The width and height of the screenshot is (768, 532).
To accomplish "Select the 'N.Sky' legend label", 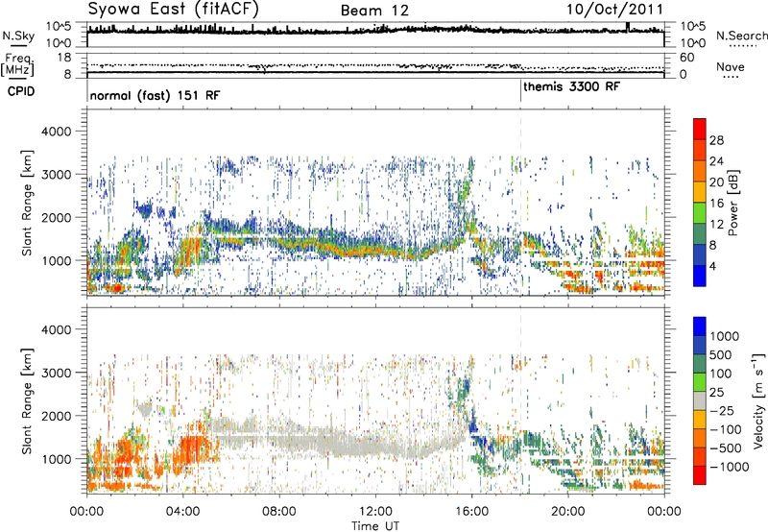I will click(18, 36).
